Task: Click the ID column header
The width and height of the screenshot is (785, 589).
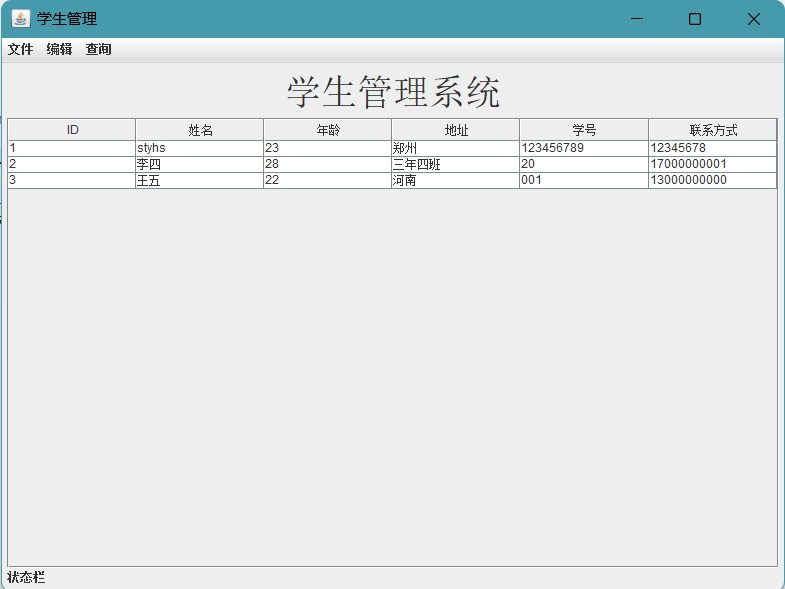Action: [x=72, y=130]
